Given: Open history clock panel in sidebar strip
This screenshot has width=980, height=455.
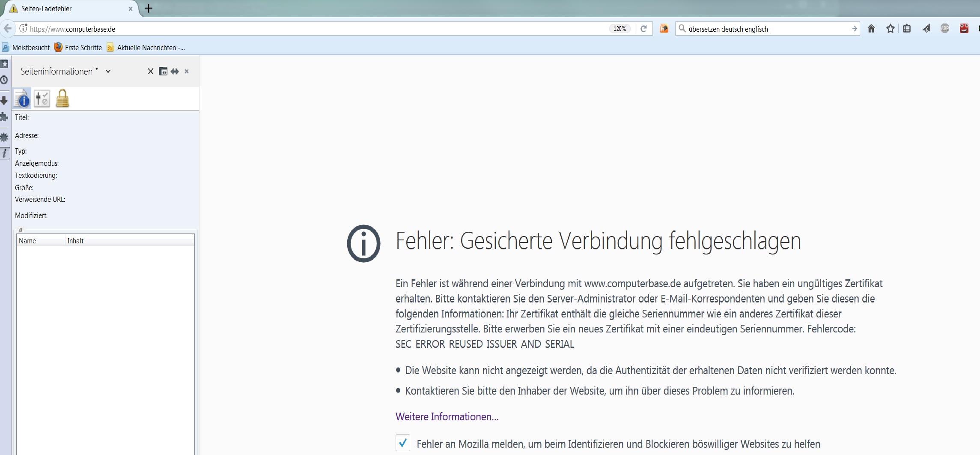Looking at the screenshot, I should pos(4,80).
